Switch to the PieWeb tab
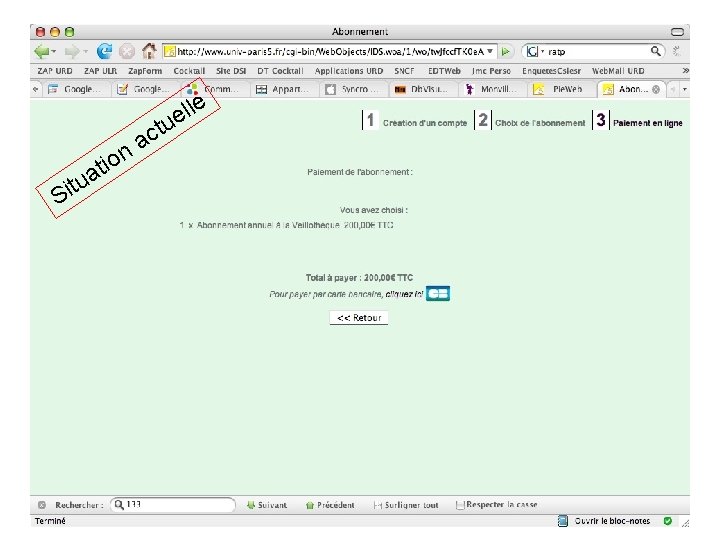This screenshot has height=540, width=720. [x=560, y=89]
